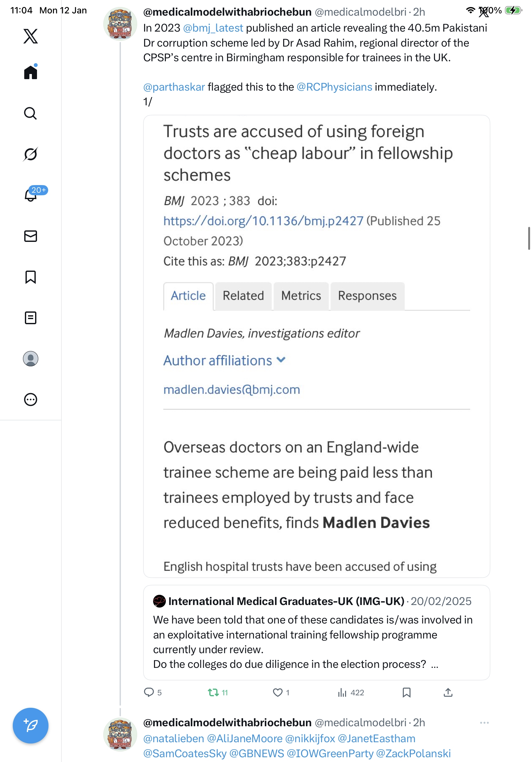
Task: Open the @bmj_latest mention link
Action: click(x=213, y=28)
